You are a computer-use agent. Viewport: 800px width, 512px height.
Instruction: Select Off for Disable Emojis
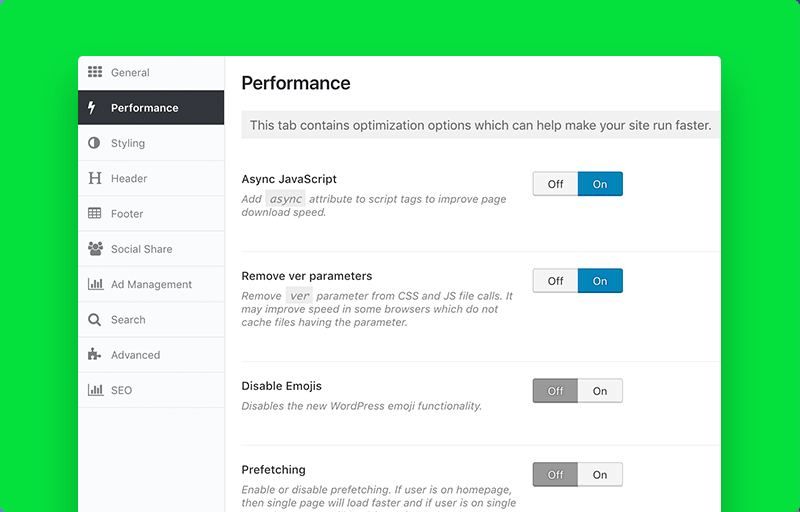tap(555, 391)
